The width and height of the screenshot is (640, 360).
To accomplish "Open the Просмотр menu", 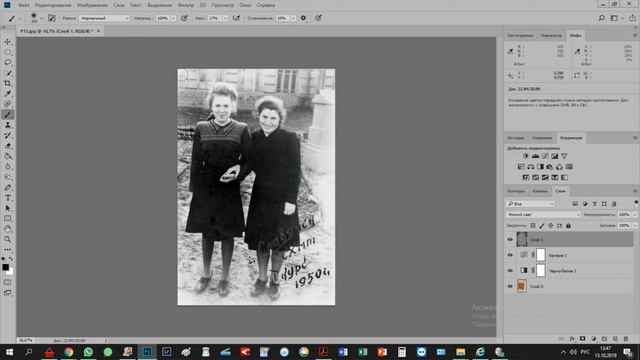I will click(x=222, y=5).
